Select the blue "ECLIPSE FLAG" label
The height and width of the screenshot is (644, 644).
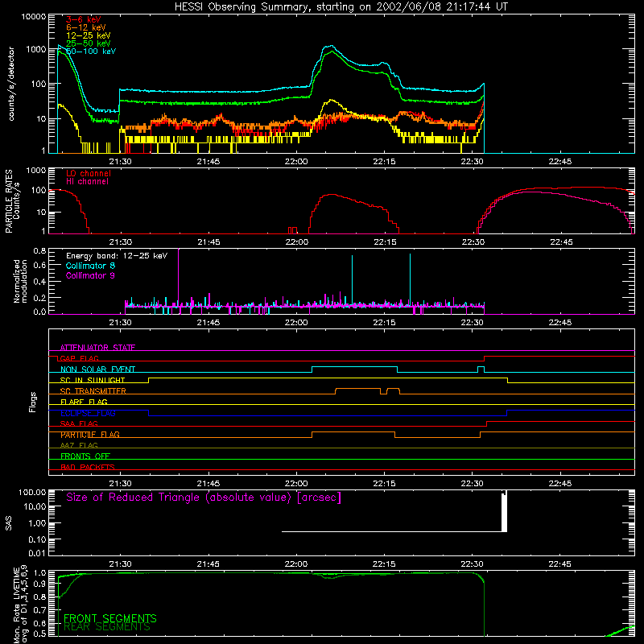[88, 413]
